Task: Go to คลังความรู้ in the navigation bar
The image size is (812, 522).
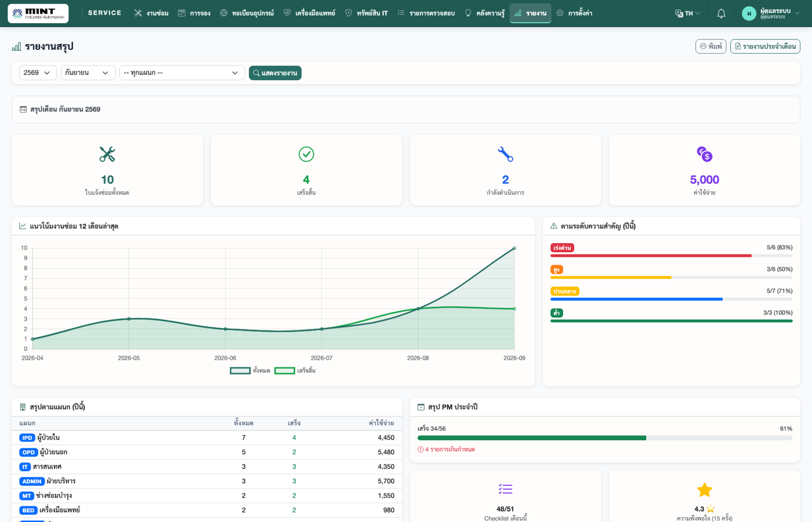Action: (485, 13)
